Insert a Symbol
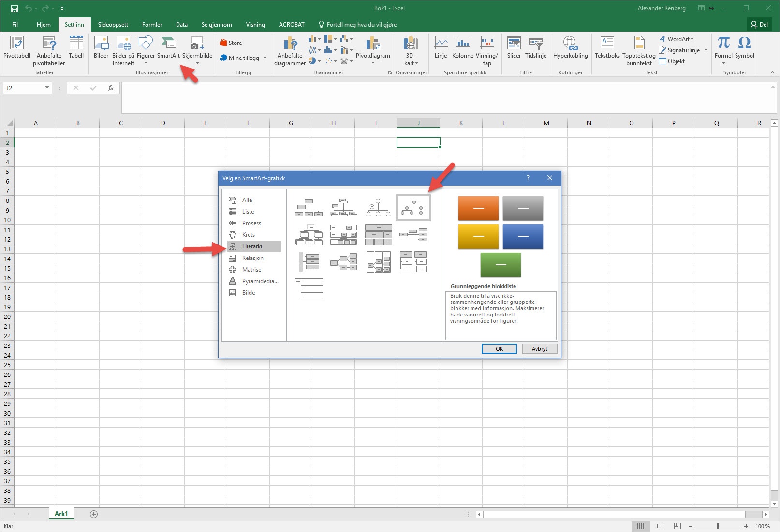Viewport: 780px width, 532px height. click(745, 47)
